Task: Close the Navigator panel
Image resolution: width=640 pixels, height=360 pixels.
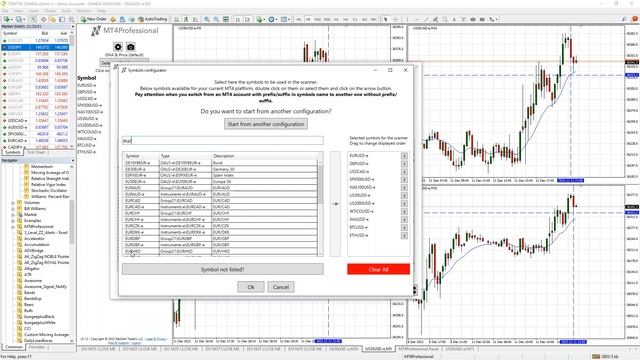Action: point(73,160)
